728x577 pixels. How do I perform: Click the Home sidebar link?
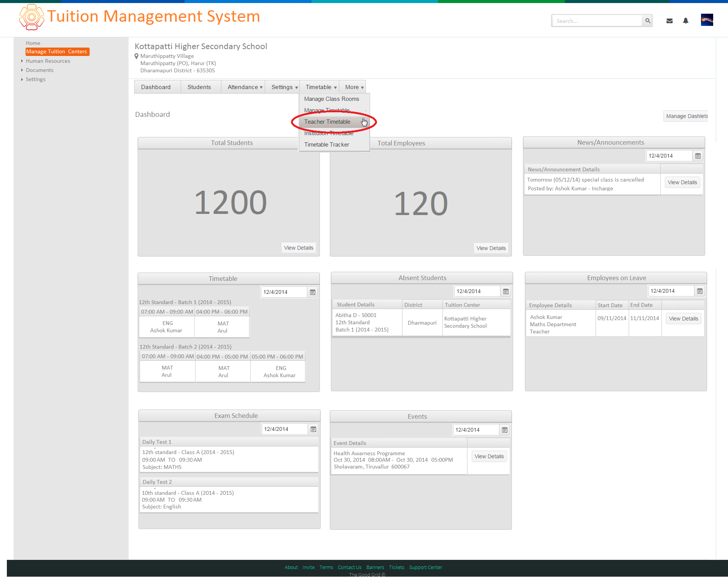[33, 43]
